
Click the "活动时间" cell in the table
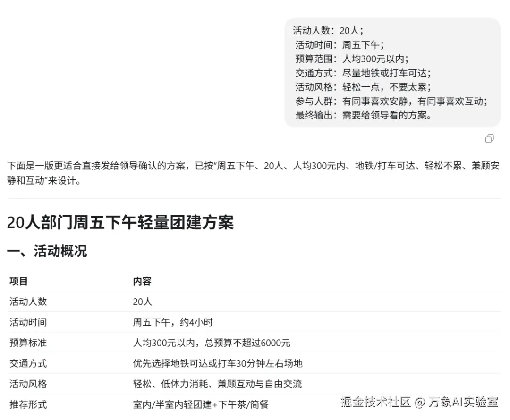point(28,322)
